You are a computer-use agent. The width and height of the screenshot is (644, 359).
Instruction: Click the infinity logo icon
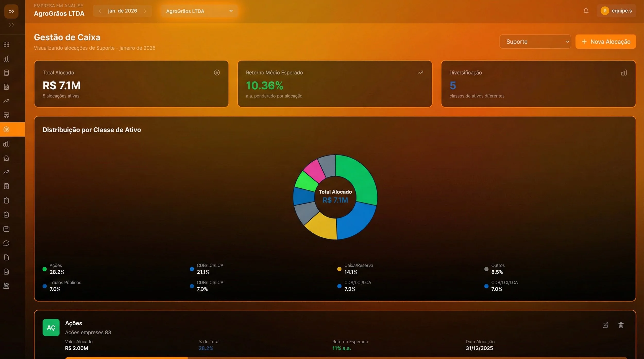pyautogui.click(x=11, y=11)
